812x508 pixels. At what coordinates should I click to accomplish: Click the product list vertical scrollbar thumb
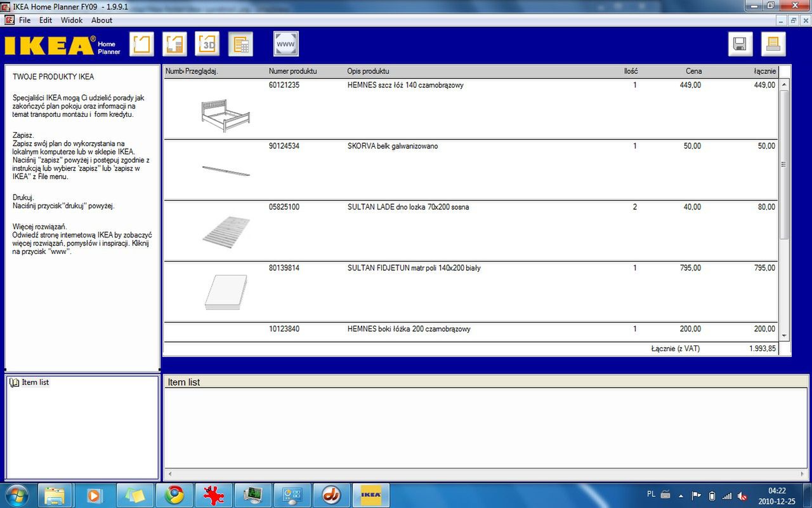(784, 164)
